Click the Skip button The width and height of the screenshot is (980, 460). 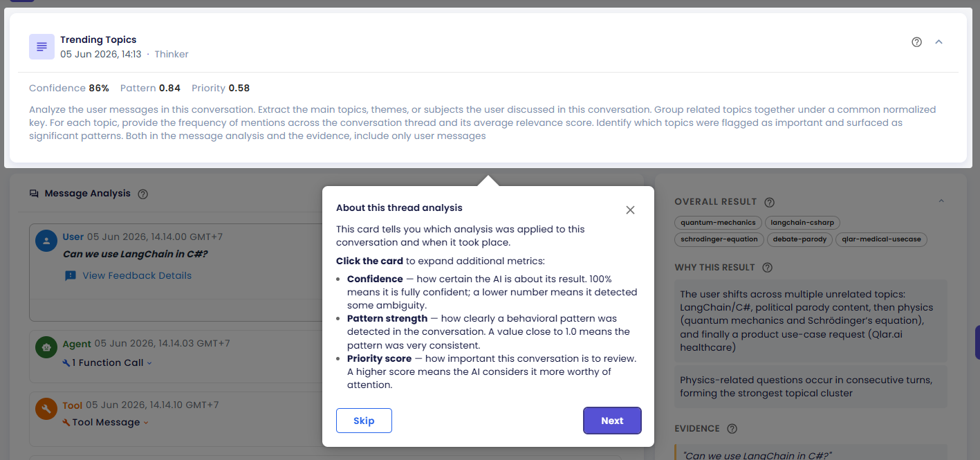(364, 421)
